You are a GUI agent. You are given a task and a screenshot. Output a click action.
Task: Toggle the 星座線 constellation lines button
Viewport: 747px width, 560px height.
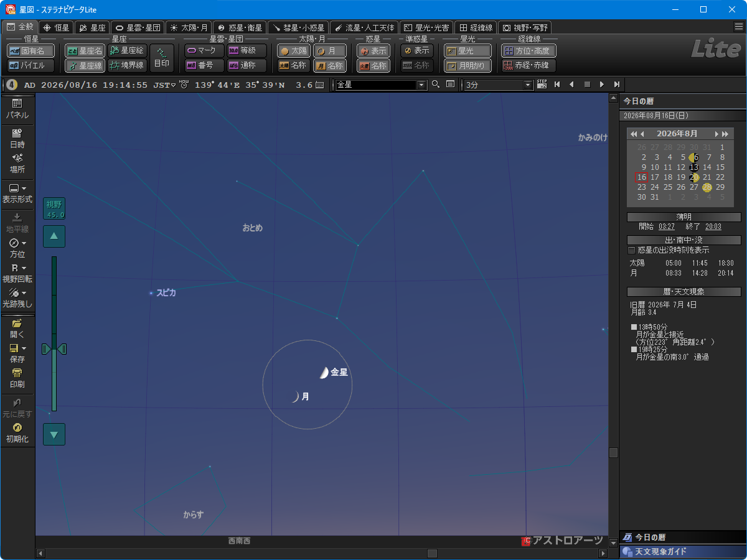(x=85, y=65)
